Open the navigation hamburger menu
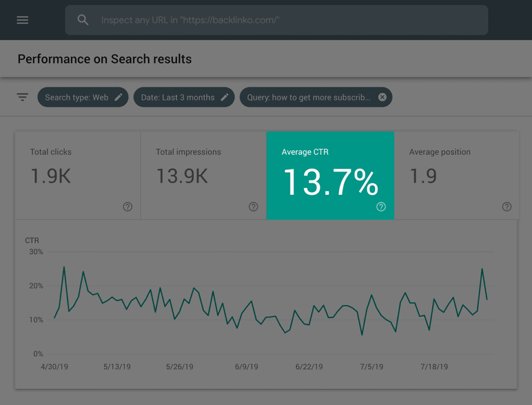 coord(22,20)
